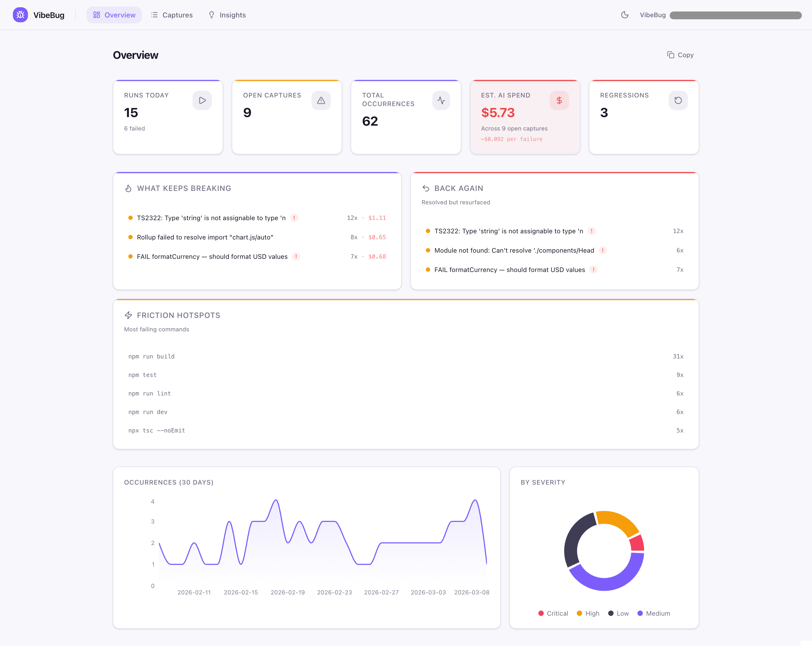Click the regression rewind icon on Regressions card
812x646 pixels.
[678, 101]
